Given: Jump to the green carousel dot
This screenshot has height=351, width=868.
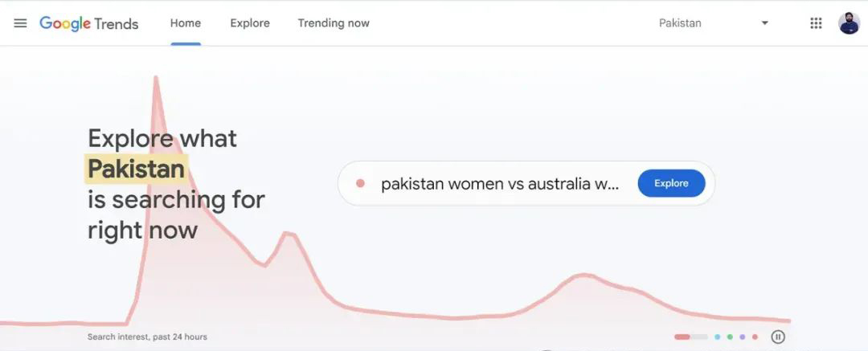Looking at the screenshot, I should click(730, 337).
